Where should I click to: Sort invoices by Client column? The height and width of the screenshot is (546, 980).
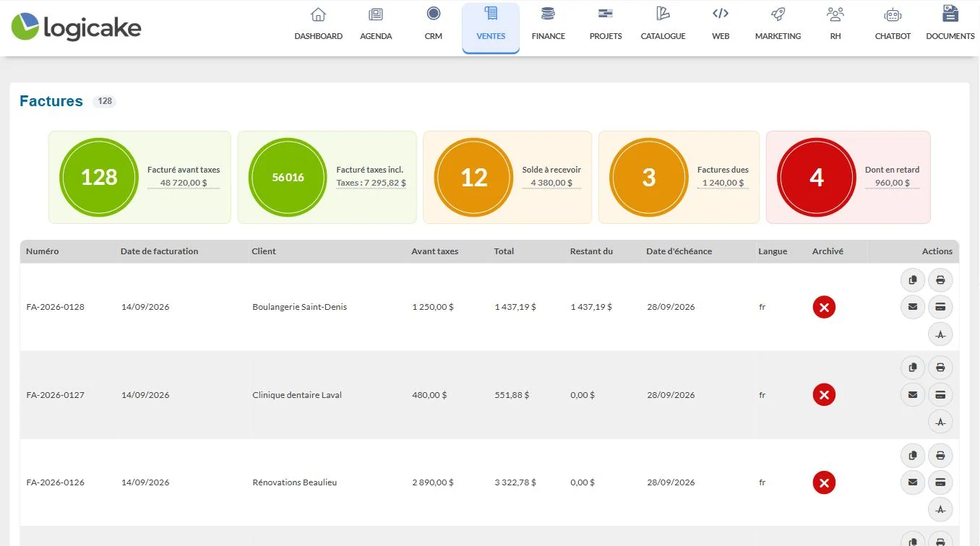pos(264,251)
